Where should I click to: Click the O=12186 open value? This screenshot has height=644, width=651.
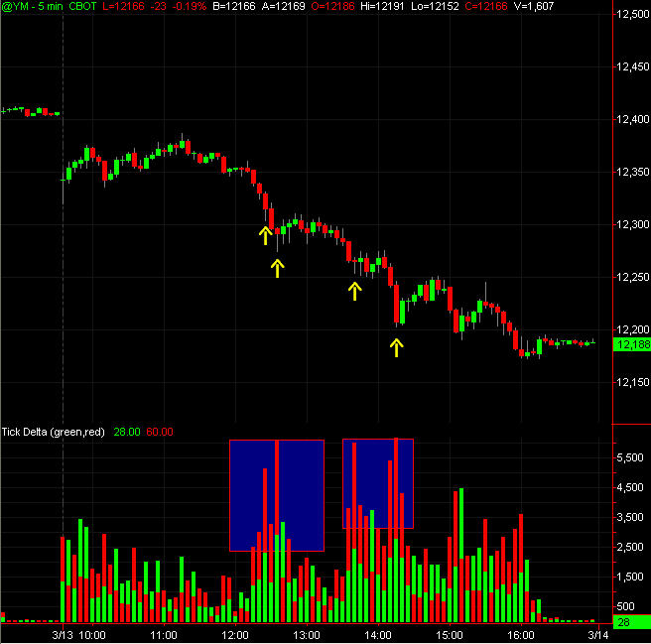click(332, 6)
